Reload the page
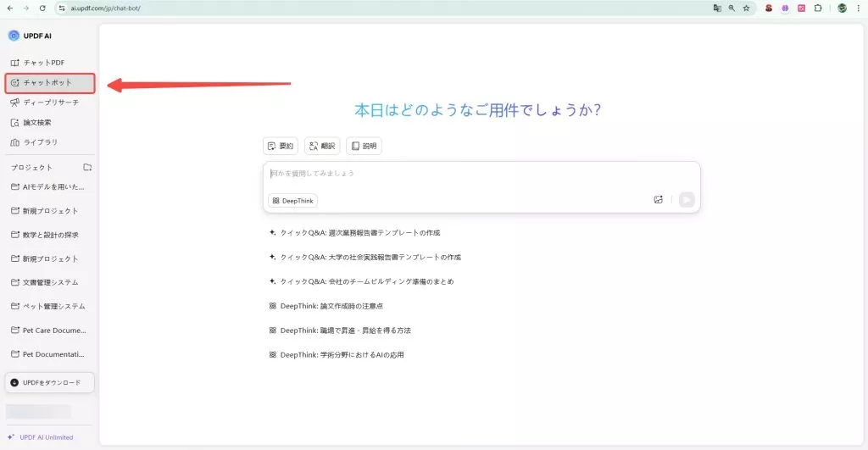 42,8
